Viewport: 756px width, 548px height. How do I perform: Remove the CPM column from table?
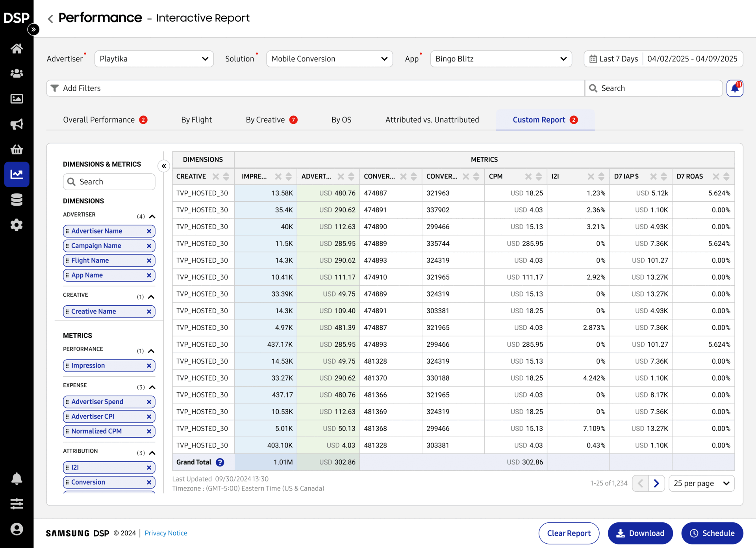pos(528,176)
